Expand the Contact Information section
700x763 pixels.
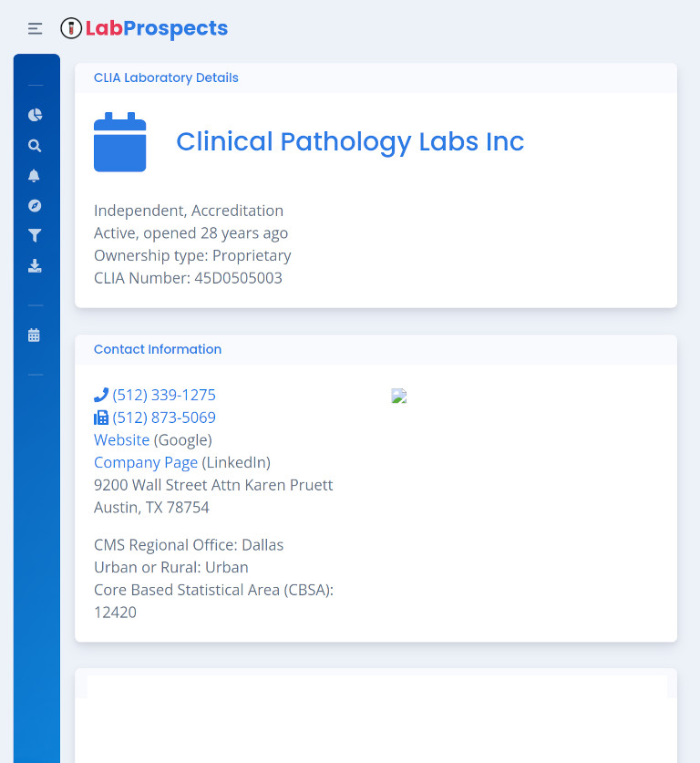(158, 349)
